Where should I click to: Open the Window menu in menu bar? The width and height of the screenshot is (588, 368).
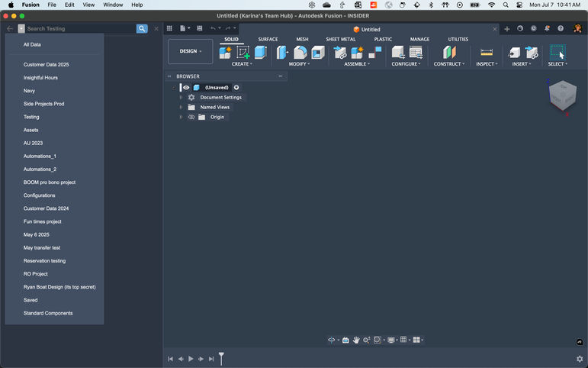point(113,5)
